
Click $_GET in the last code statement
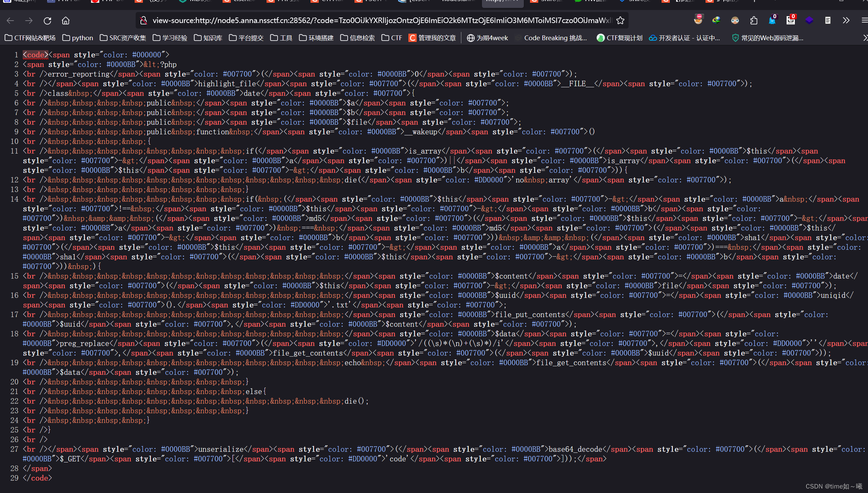coord(70,459)
